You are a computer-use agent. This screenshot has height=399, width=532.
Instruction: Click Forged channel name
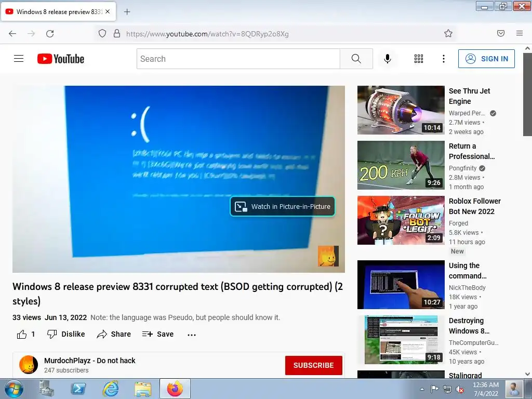coord(458,223)
